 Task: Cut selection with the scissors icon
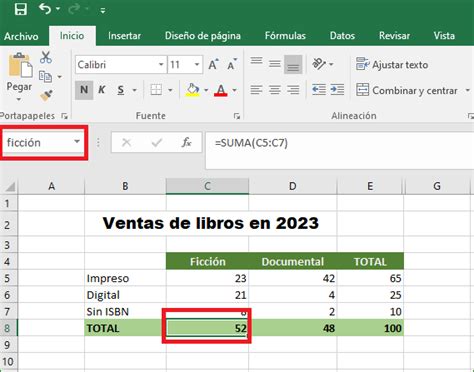click(46, 57)
